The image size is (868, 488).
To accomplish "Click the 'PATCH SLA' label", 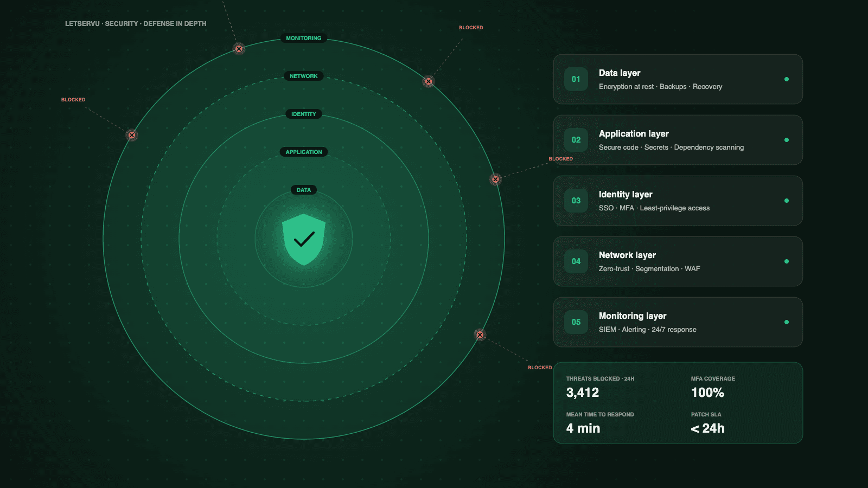I will (706, 415).
